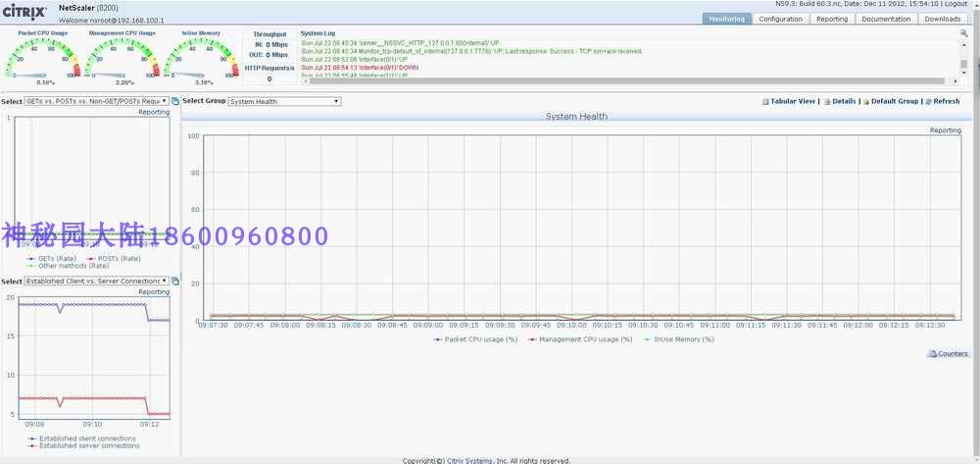Click the Interface(0/1) DOWN log entry
This screenshot has width=980, height=464.
point(360,67)
